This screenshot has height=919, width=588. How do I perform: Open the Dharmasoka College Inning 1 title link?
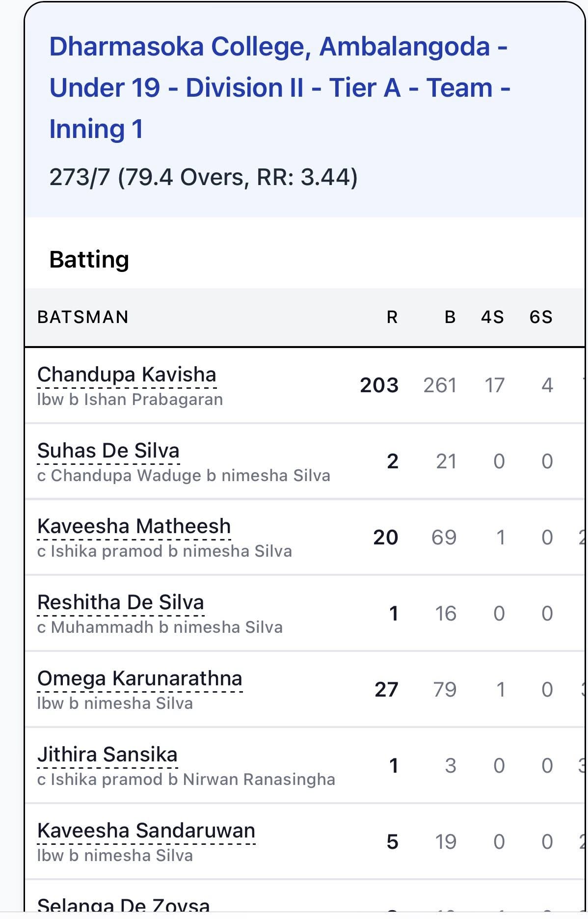pyautogui.click(x=279, y=87)
